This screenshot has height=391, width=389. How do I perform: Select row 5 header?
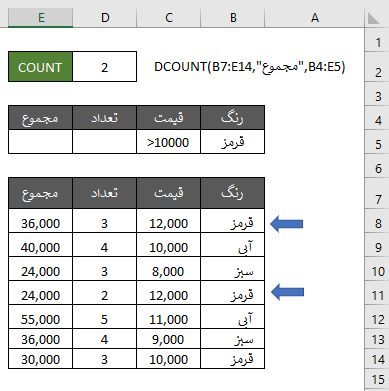377,144
